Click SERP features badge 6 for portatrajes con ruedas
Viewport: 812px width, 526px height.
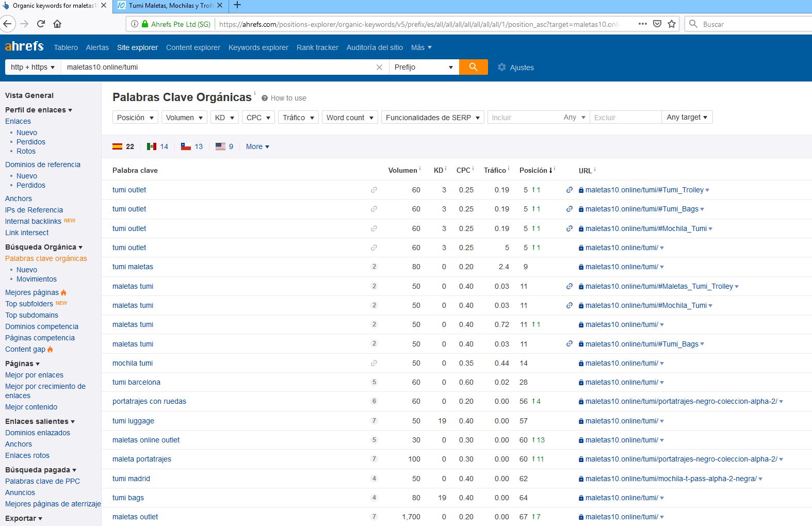(374, 401)
